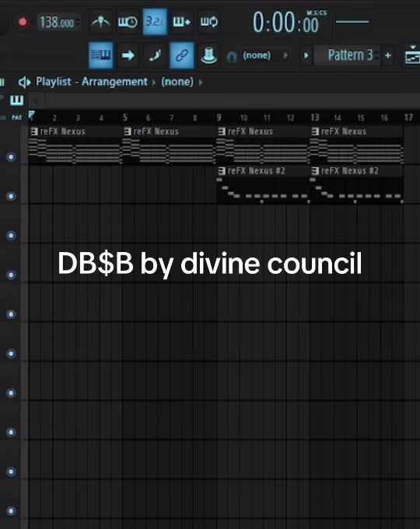Add a new pattern with plus button
This screenshot has height=529, width=420.
click(x=388, y=55)
